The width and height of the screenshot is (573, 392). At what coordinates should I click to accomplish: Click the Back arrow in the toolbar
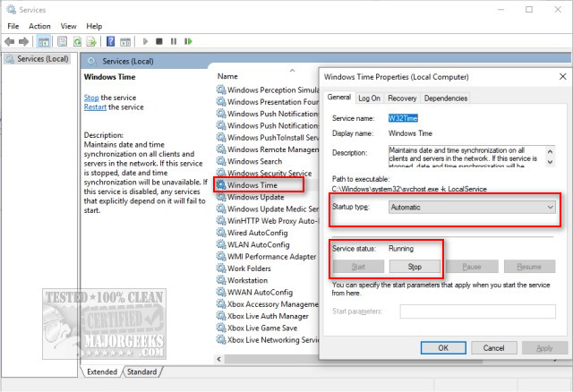(x=10, y=42)
